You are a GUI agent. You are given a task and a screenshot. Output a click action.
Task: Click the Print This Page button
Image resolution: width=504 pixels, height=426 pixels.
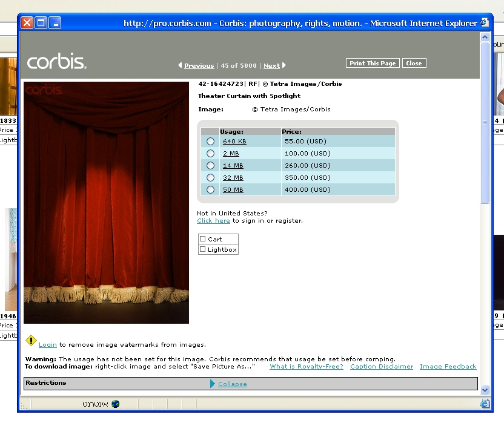click(x=373, y=64)
